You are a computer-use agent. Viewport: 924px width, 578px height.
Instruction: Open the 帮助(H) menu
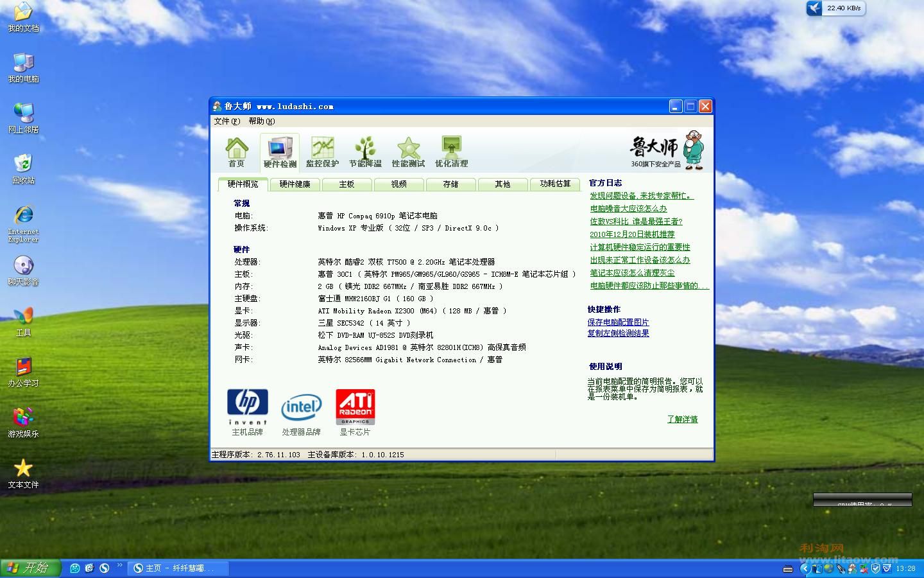click(261, 121)
